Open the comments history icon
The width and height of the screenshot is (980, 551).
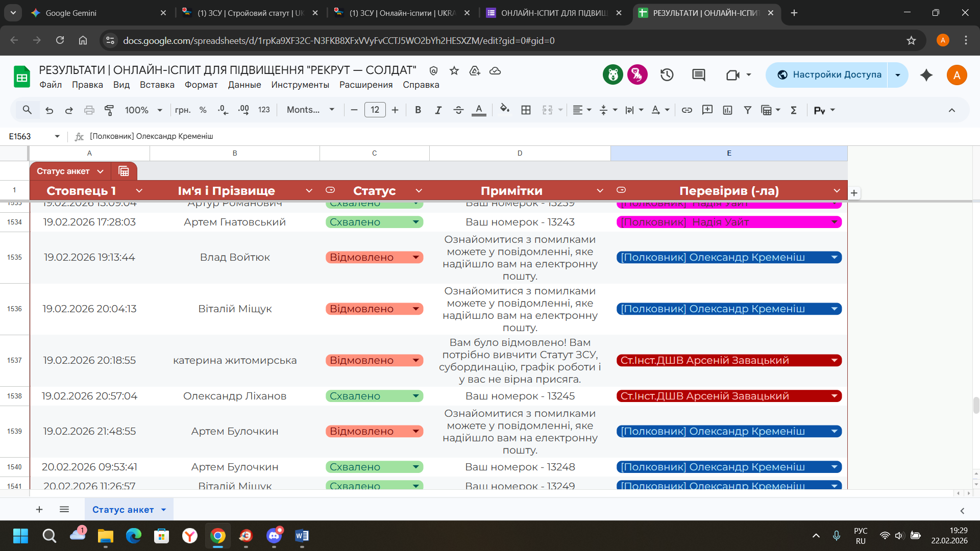pos(698,75)
